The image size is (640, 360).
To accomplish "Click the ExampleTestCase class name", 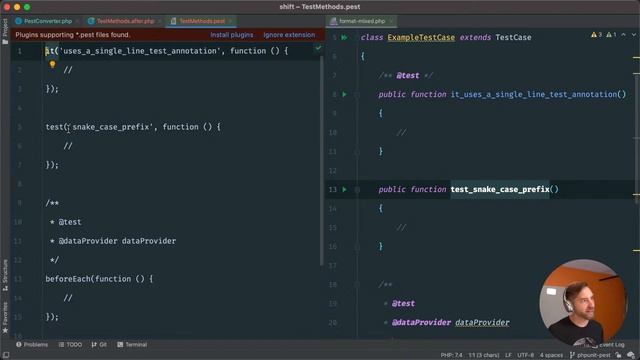I will pyautogui.click(x=421, y=38).
